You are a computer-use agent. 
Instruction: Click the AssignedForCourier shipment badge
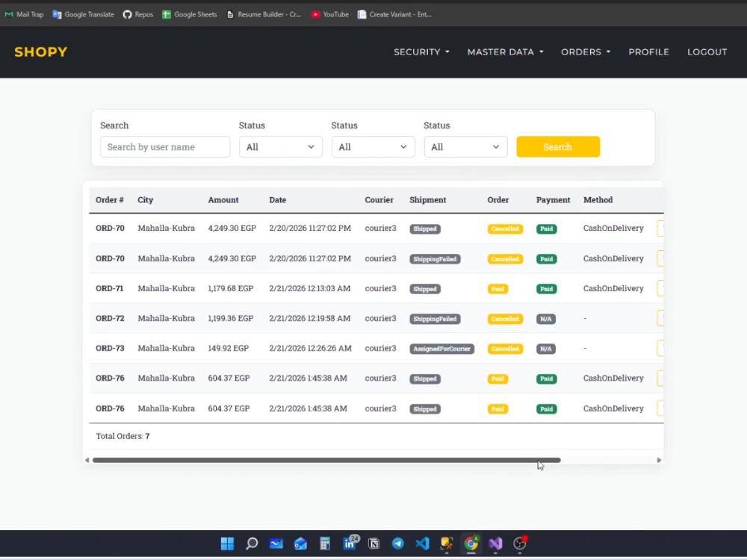point(441,349)
